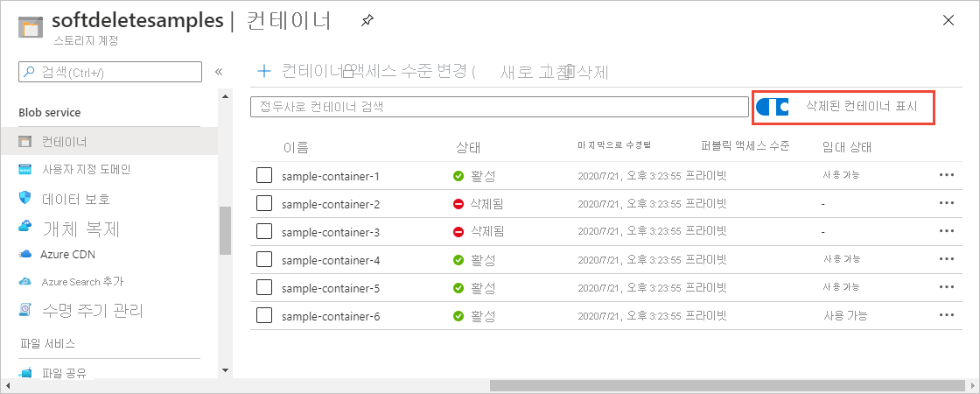980x394 pixels.
Task: Click the sidebar scroll down arrow
Action: [x=225, y=371]
